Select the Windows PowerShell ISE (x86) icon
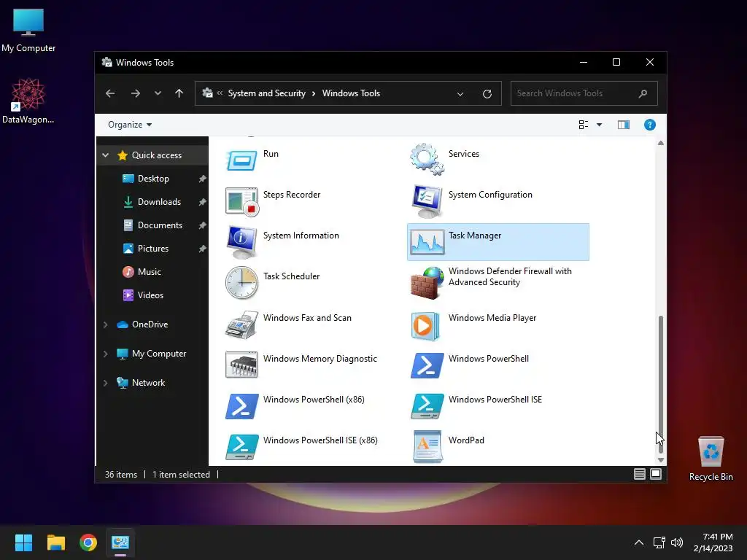Viewport: 747px width, 560px height. (x=242, y=447)
